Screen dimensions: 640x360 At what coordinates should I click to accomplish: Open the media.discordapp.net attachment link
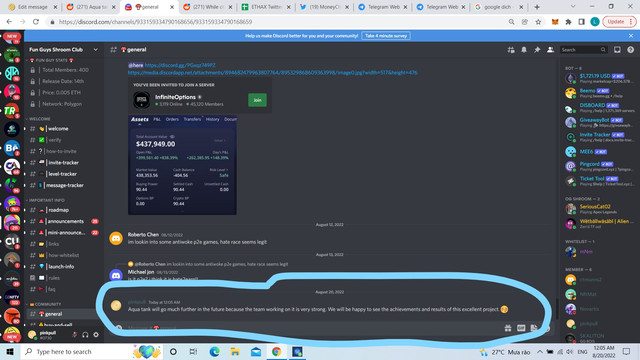[x=273, y=73]
